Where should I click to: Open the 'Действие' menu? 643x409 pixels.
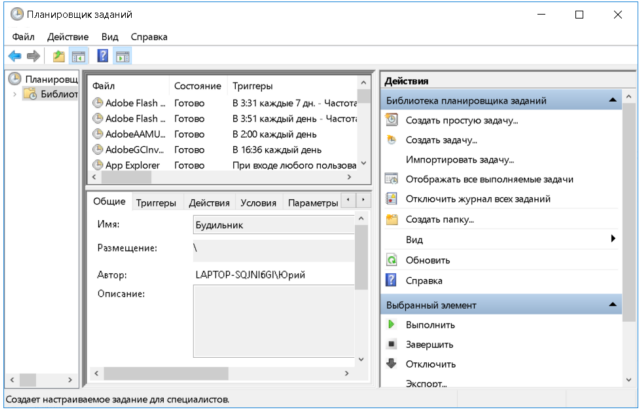(68, 37)
